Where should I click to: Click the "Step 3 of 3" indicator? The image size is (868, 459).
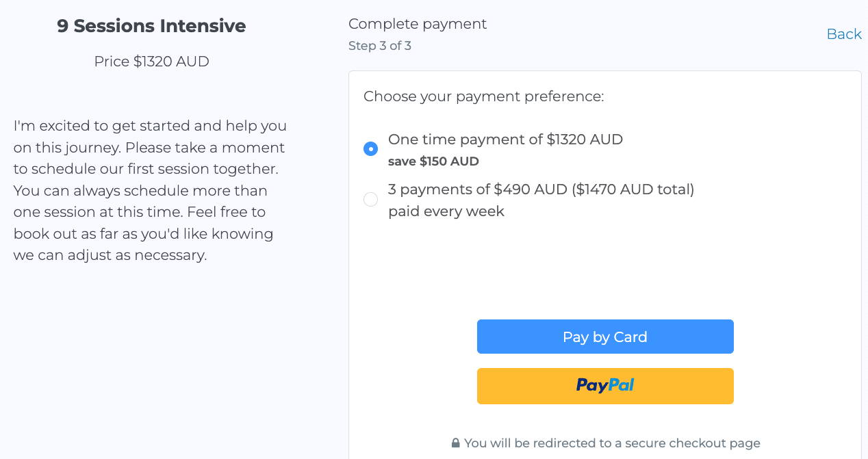pyautogui.click(x=380, y=46)
